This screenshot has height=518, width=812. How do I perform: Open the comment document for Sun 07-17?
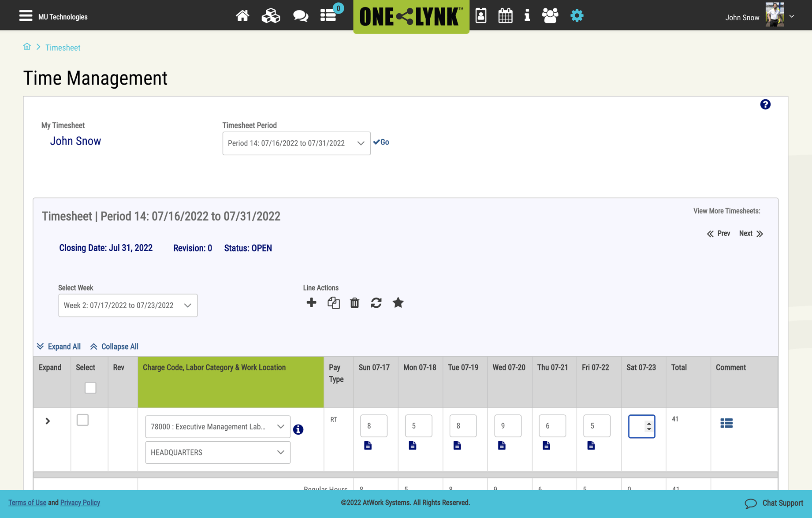click(368, 445)
